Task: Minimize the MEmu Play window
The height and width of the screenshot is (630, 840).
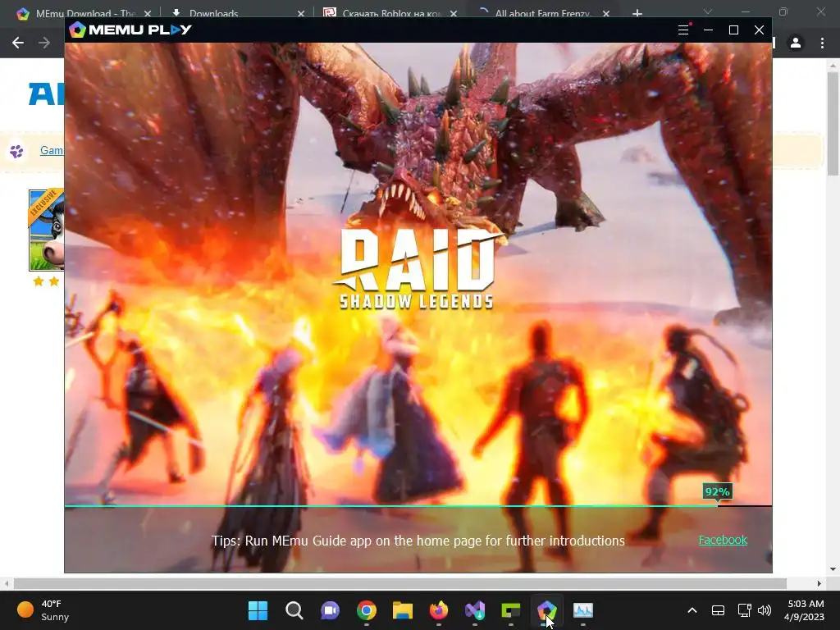Action: point(708,30)
